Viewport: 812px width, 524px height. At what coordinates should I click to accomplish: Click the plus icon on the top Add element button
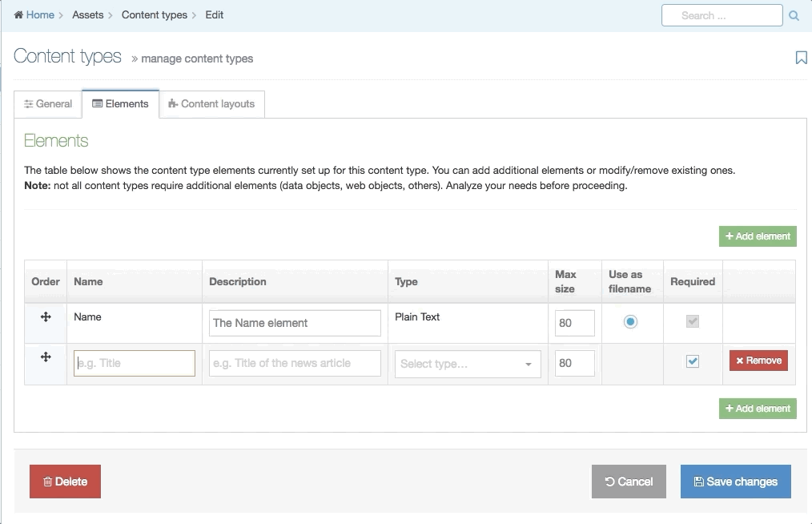coord(730,236)
